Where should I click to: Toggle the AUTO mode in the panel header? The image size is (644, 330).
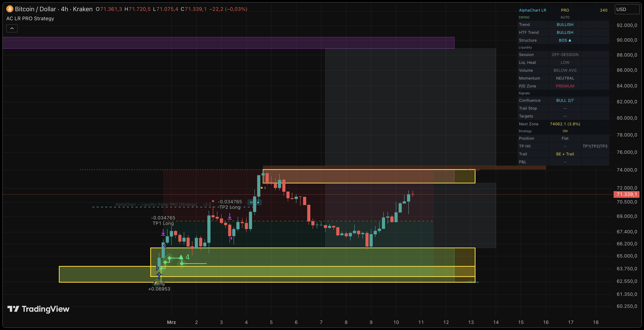pyautogui.click(x=565, y=17)
